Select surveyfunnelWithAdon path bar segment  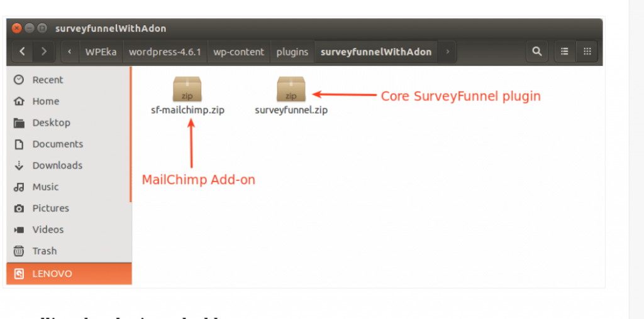tap(376, 51)
